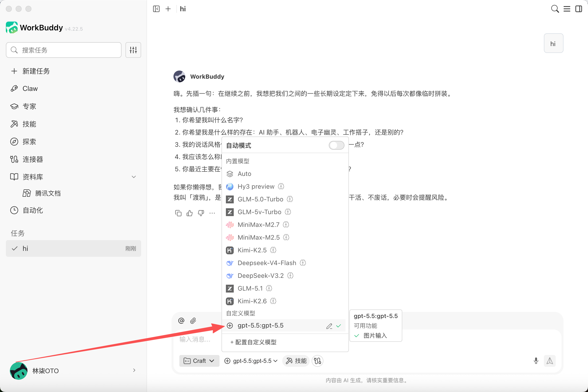Click brain icon beside Kimi-K2.6
This screenshot has width=588, height=392.
273,301
